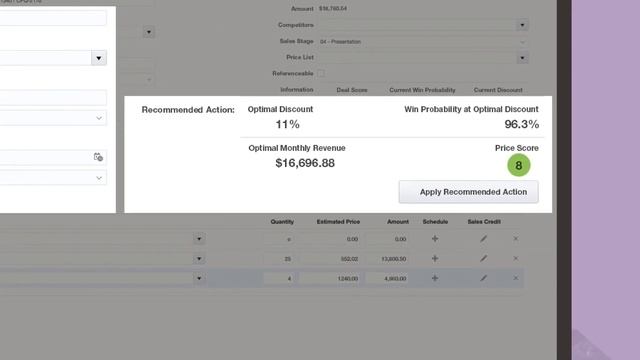
Task: Open the calendar date picker icon
Action: (98, 157)
